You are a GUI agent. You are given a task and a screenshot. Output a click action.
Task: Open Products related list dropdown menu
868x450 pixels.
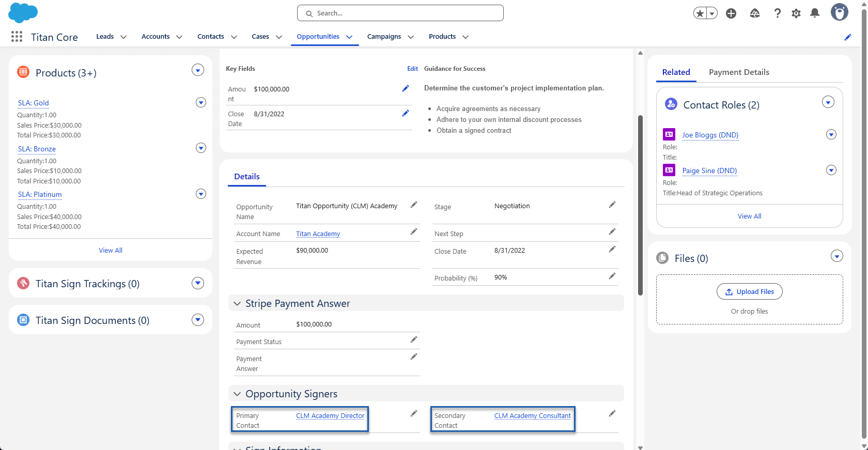coord(198,70)
